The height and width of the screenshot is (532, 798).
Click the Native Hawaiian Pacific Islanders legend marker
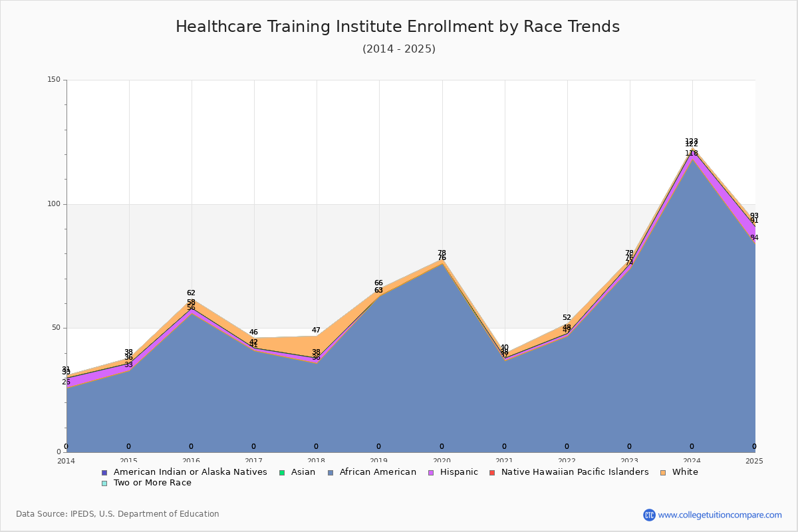pos(492,472)
